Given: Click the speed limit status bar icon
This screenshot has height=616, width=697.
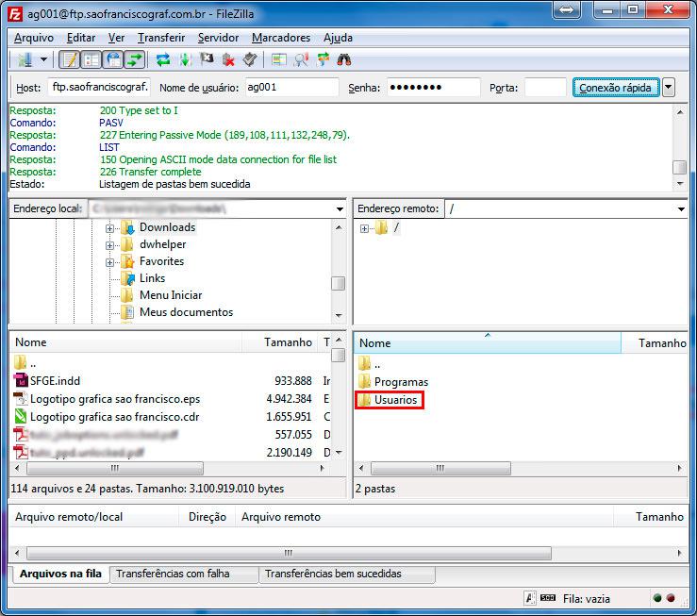Looking at the screenshot, I should click(548, 598).
